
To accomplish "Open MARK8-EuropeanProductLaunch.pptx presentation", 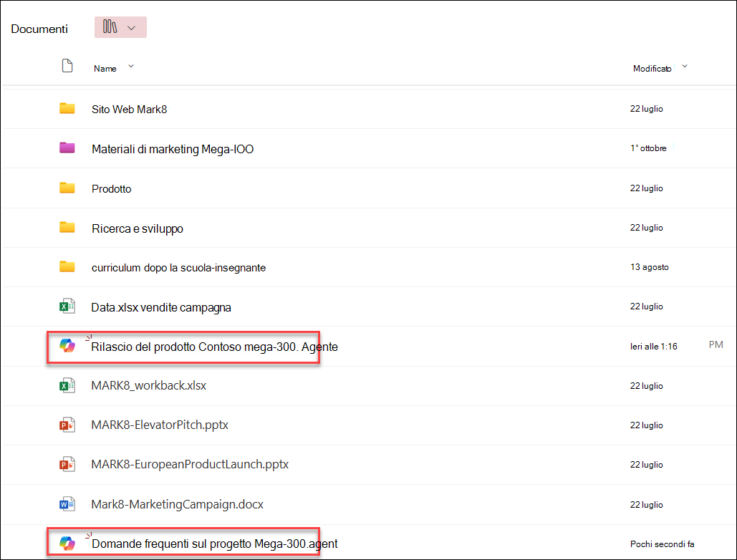I will point(190,465).
